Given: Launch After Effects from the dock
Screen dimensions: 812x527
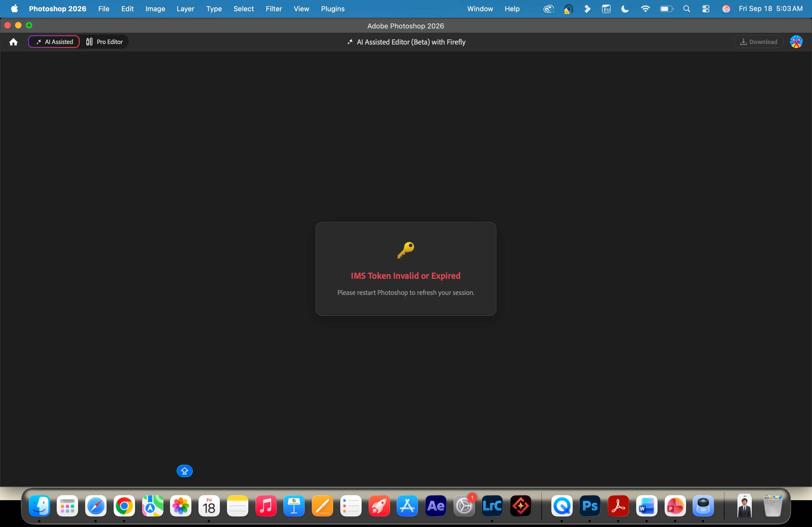Looking at the screenshot, I should point(436,506).
